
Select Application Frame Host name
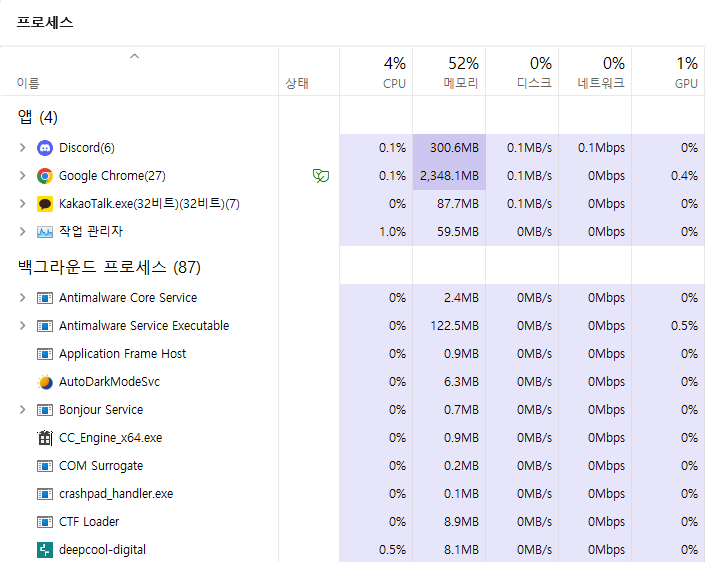point(122,354)
